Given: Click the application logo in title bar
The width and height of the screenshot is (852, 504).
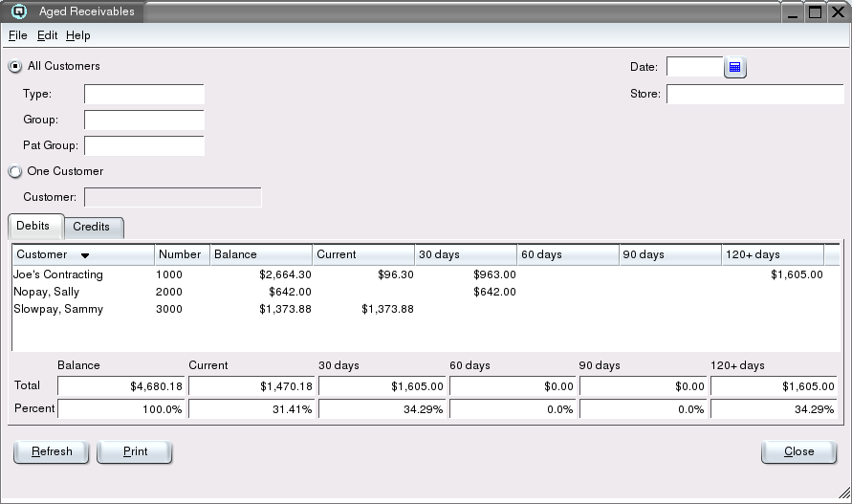Looking at the screenshot, I should [x=18, y=11].
